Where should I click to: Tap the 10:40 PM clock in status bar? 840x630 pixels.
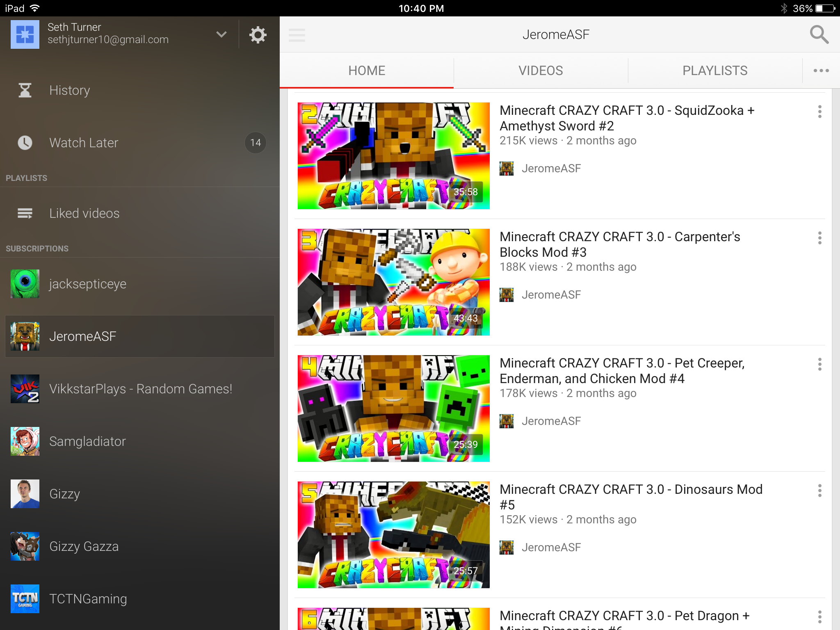pyautogui.click(x=421, y=8)
